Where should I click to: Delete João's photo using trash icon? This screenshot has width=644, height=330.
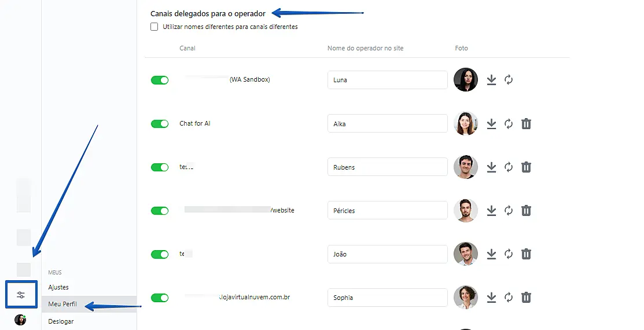(526, 254)
